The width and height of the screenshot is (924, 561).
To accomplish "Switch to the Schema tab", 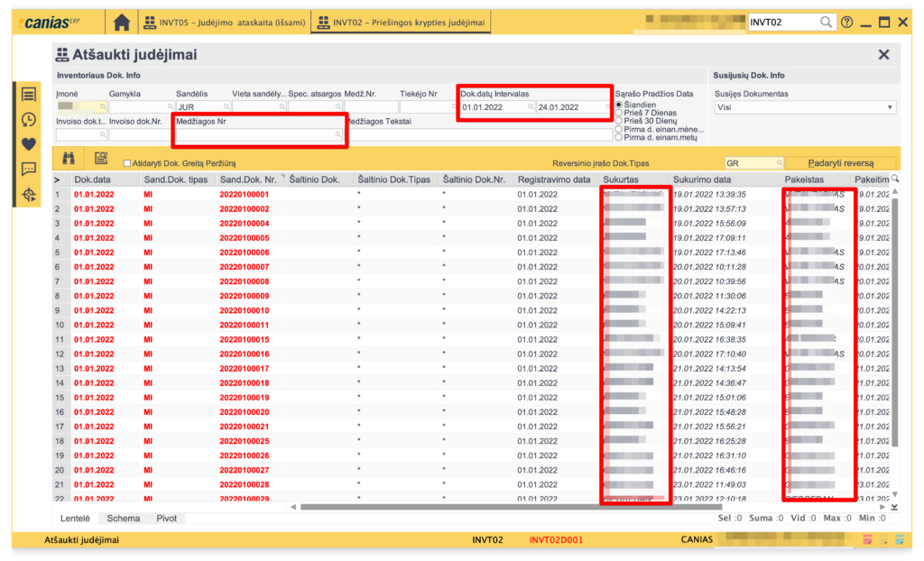I will pos(123,519).
